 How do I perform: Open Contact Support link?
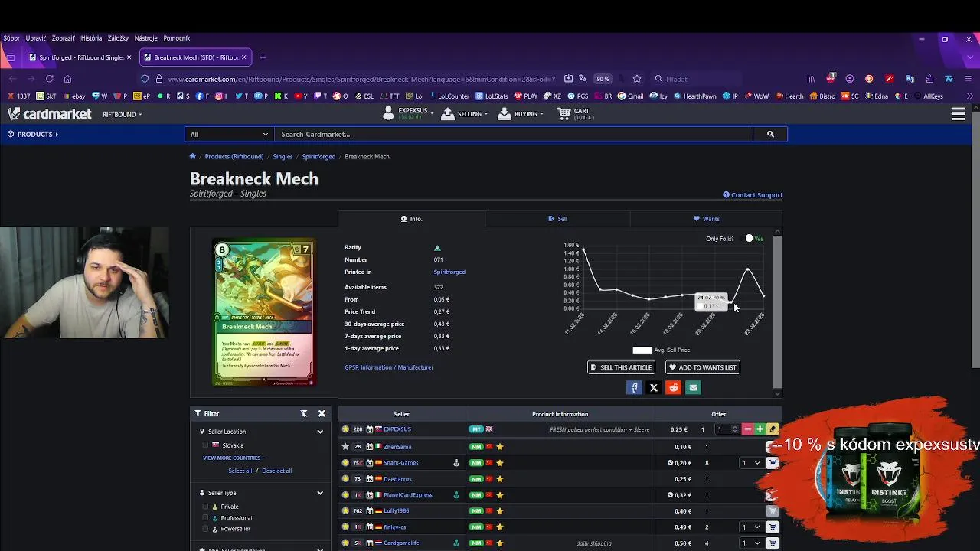click(x=753, y=195)
